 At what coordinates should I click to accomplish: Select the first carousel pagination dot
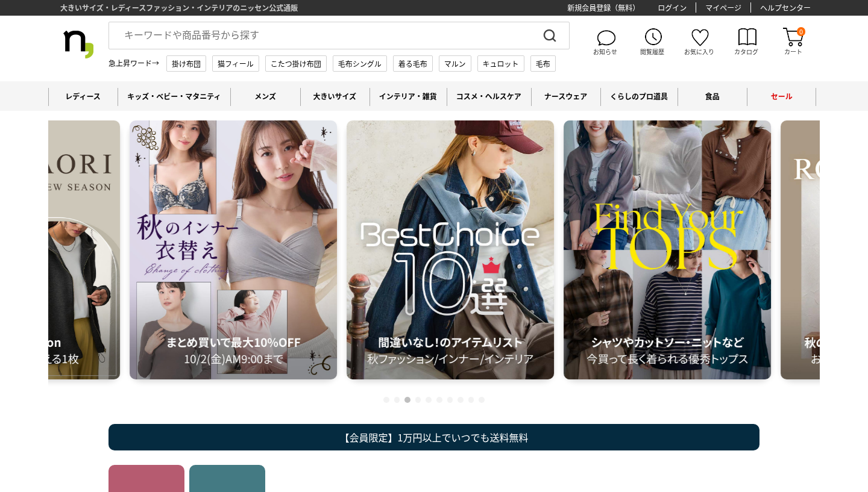[386, 400]
